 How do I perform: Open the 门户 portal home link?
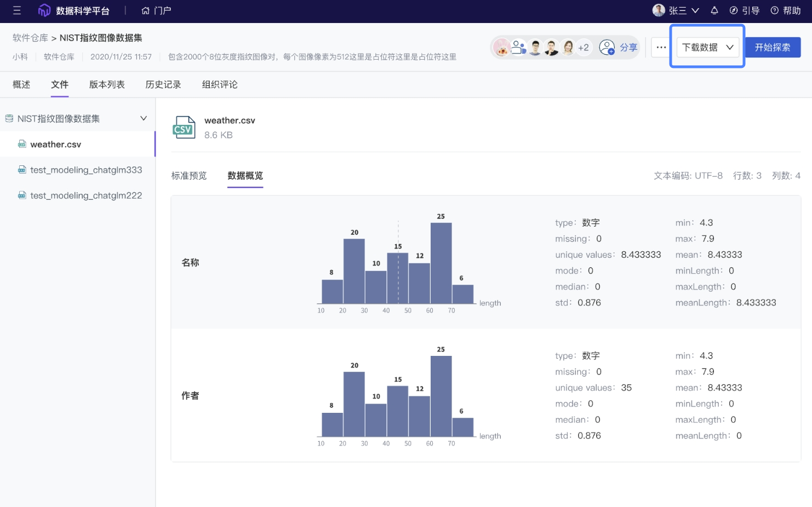pos(156,10)
